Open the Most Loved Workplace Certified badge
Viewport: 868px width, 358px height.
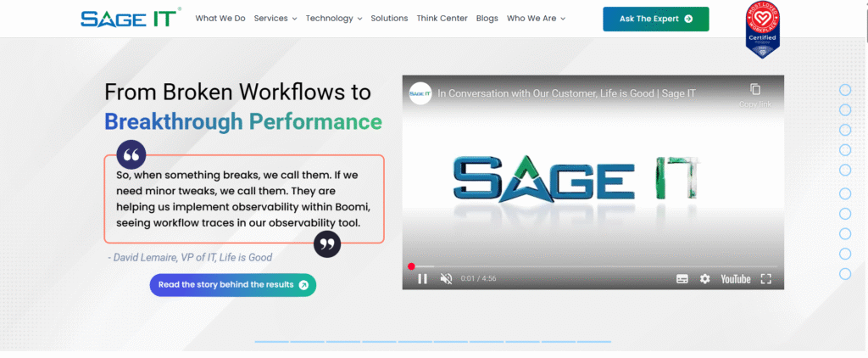pos(762,30)
